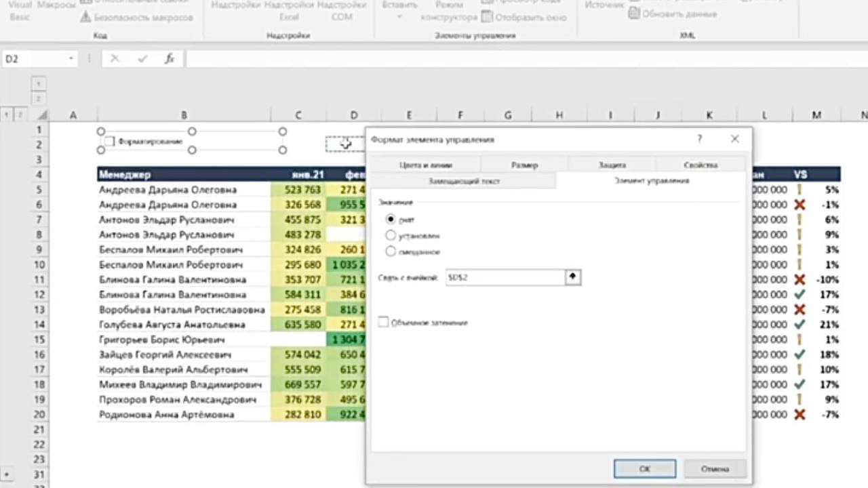Click the value 523 763
The image size is (868, 488).
(298, 190)
